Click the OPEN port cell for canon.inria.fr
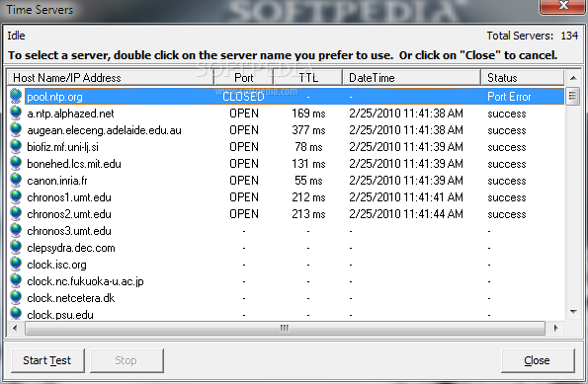The image size is (588, 384). (x=244, y=181)
